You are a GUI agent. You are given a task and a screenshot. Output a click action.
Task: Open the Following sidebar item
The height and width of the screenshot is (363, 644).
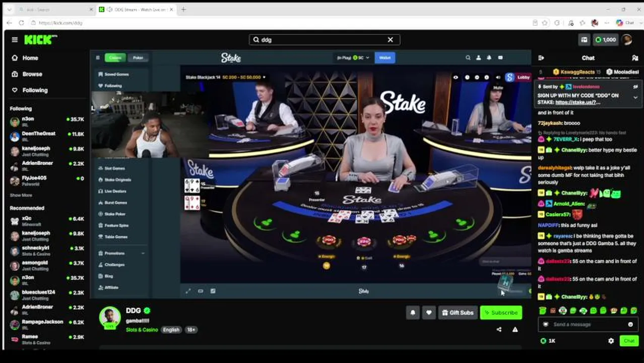[30, 90]
